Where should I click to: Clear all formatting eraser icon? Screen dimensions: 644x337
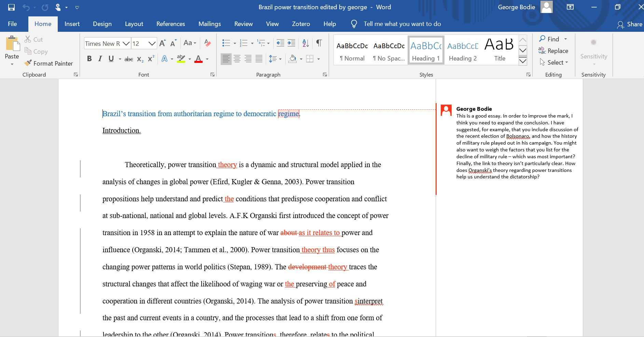click(x=207, y=43)
